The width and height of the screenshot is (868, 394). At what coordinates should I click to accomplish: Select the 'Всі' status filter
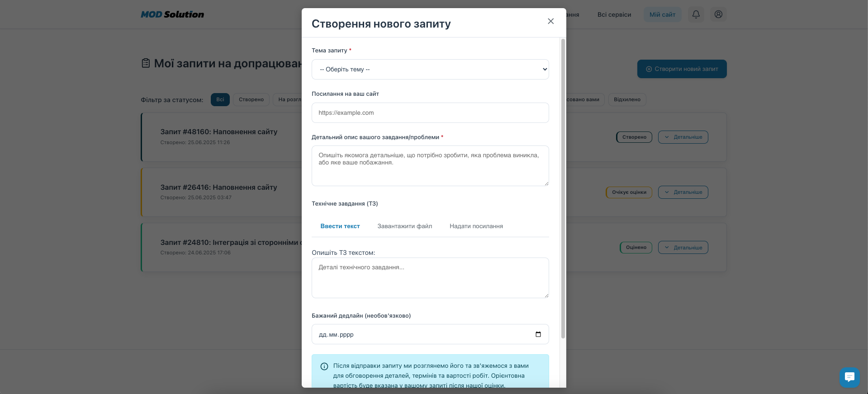pyautogui.click(x=220, y=99)
